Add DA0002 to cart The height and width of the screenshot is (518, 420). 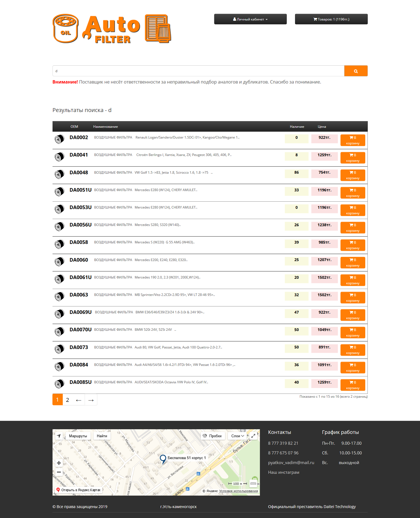(353, 140)
